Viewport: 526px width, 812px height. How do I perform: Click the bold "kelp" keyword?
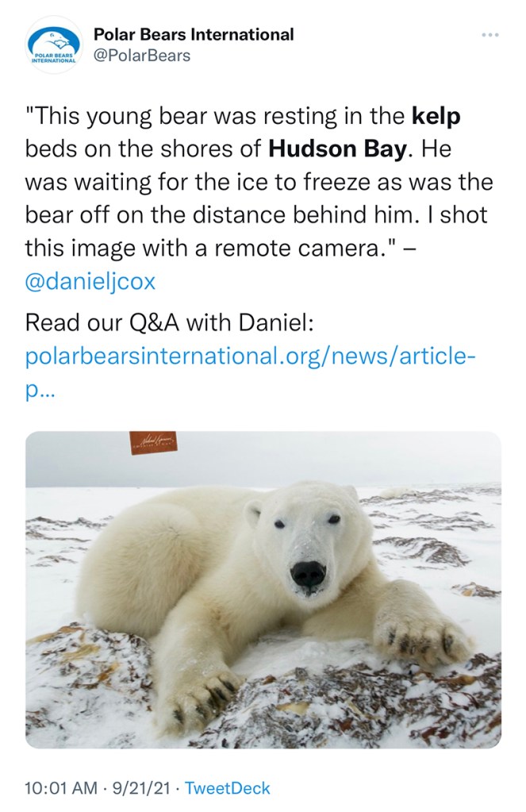436,117
